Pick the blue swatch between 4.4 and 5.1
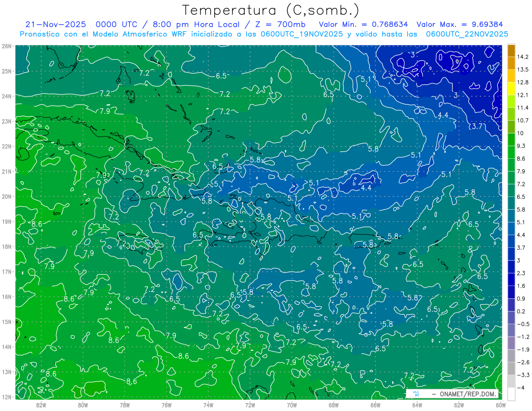Viewport: 532px width, 411px height. [511, 229]
